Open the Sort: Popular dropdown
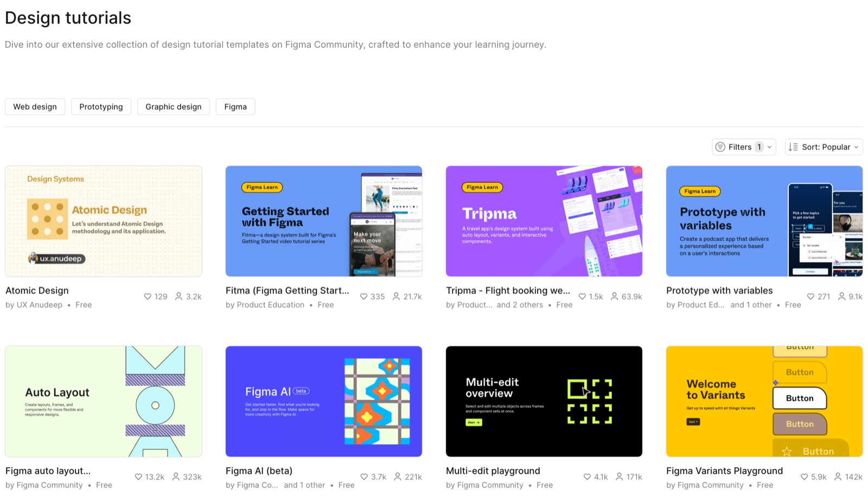Image resolution: width=868 pixels, height=497 pixels. click(824, 147)
